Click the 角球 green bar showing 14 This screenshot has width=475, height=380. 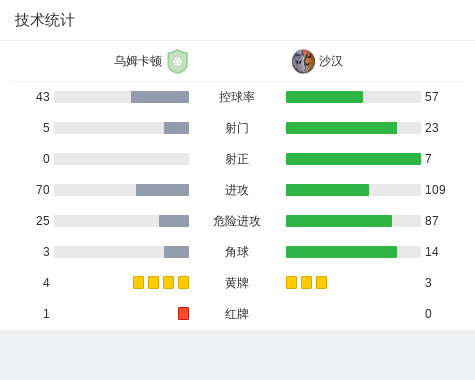pos(341,252)
